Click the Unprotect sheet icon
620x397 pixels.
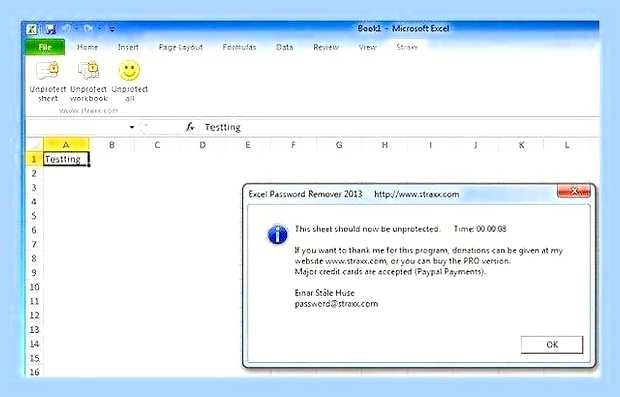tap(48, 70)
